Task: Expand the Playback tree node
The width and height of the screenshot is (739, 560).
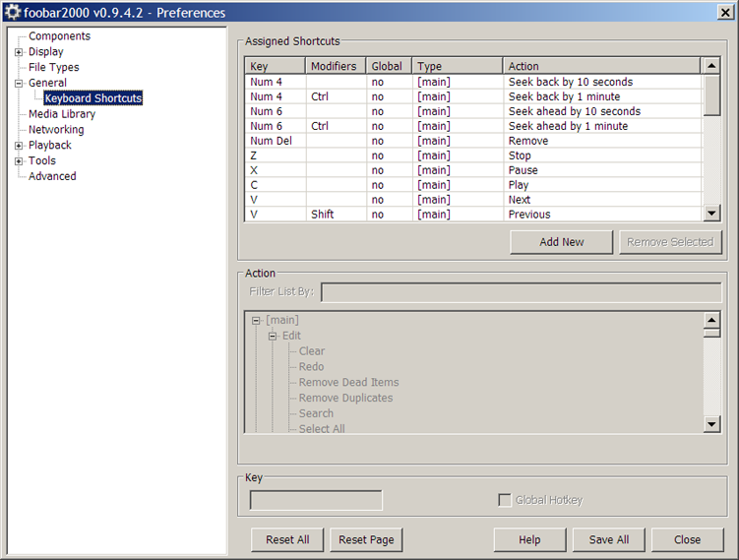Action: tap(19, 146)
